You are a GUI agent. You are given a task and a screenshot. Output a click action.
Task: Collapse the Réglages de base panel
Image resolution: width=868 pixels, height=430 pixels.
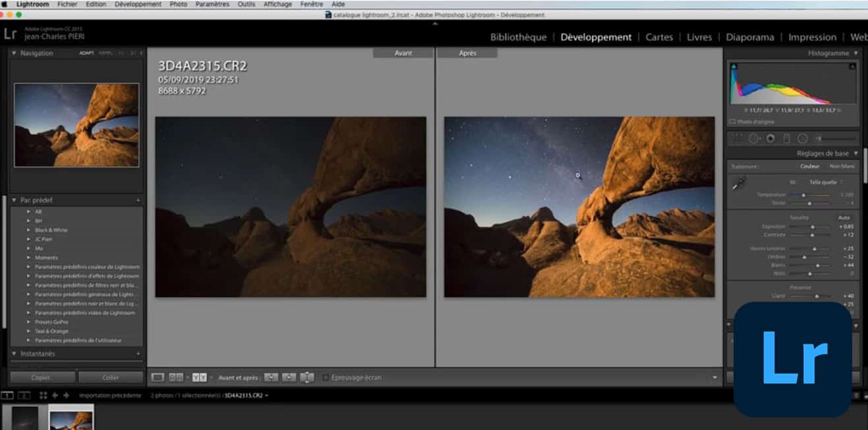(x=855, y=153)
